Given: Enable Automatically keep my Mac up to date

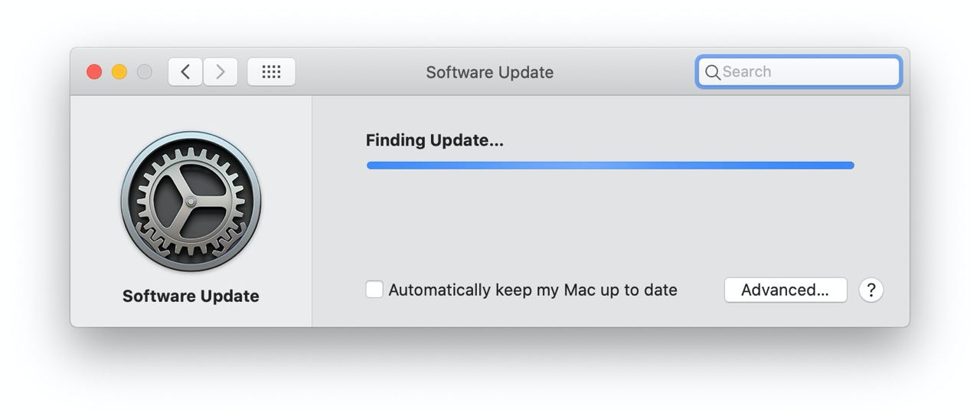Looking at the screenshot, I should click(374, 290).
